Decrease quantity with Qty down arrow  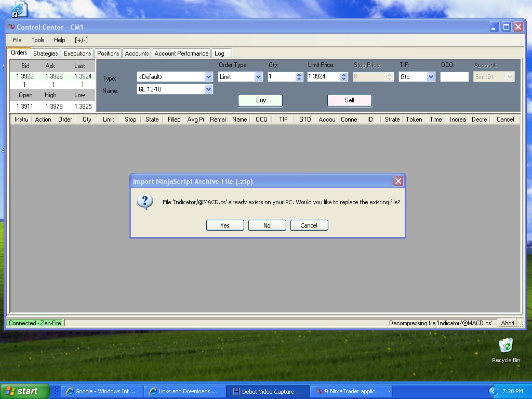point(299,79)
